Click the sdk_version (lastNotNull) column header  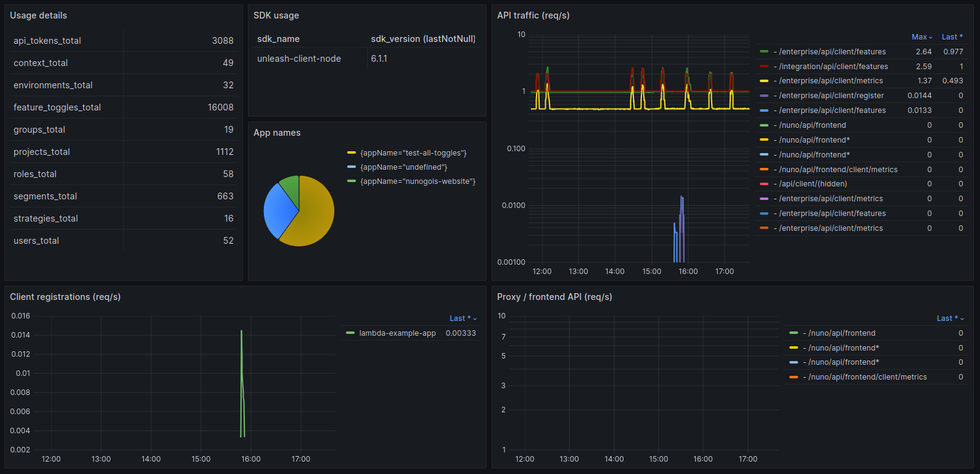pyautogui.click(x=423, y=39)
